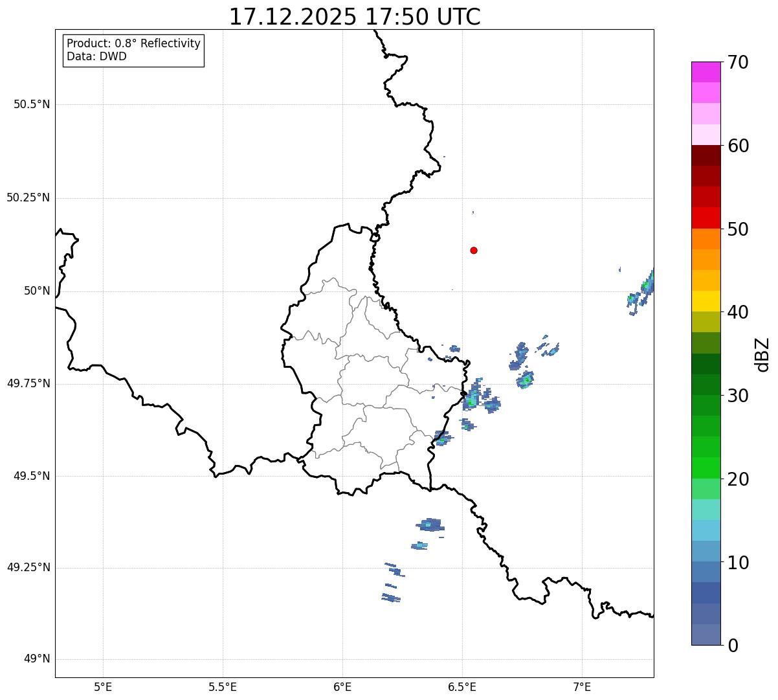Click the 50.5°N latitude tick label
The image size is (778, 700).
point(32,104)
